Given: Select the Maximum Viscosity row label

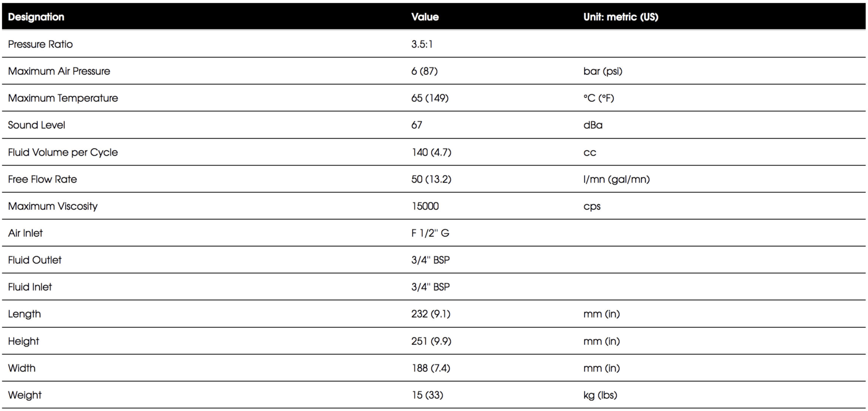Looking at the screenshot, I should click(53, 206).
